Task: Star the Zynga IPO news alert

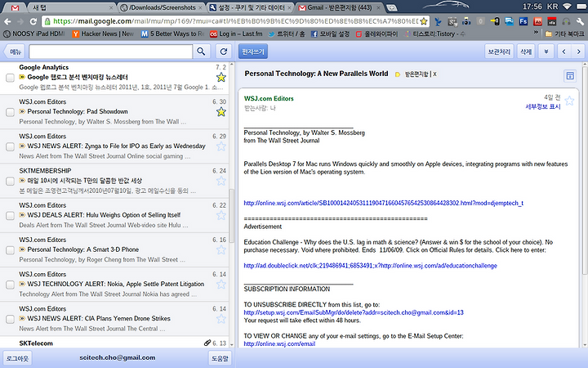Action: pos(221,146)
